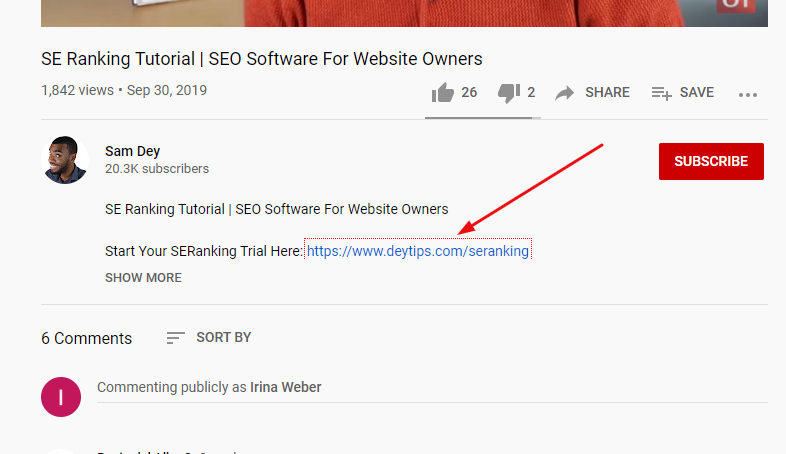Click the 20.3K subscribers text
Screen dimensions: 786x454
click(x=157, y=169)
